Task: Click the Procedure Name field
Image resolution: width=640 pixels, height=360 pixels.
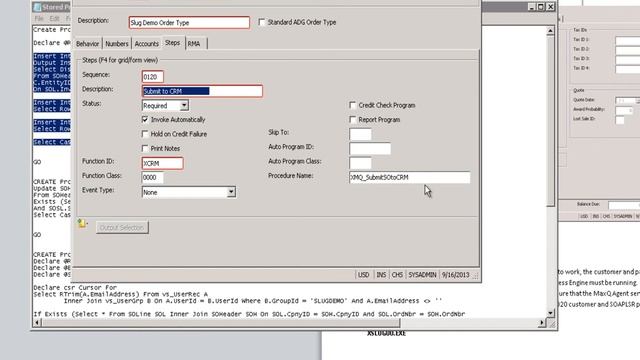Action: pyautogui.click(x=409, y=178)
